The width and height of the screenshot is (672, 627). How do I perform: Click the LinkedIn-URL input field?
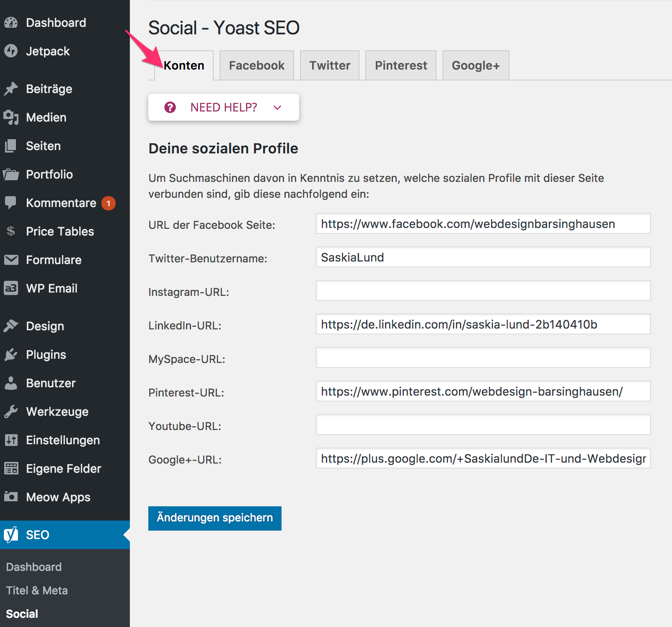[x=483, y=324]
